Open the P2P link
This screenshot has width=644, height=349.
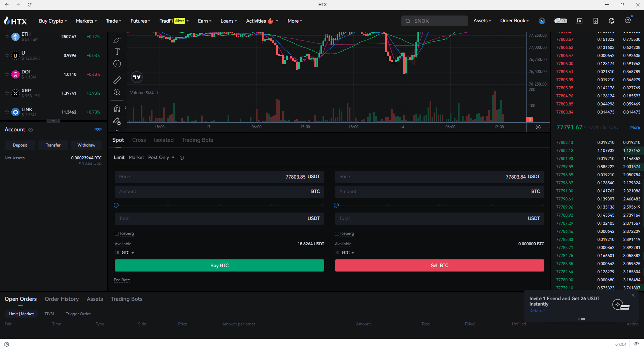tap(98, 130)
